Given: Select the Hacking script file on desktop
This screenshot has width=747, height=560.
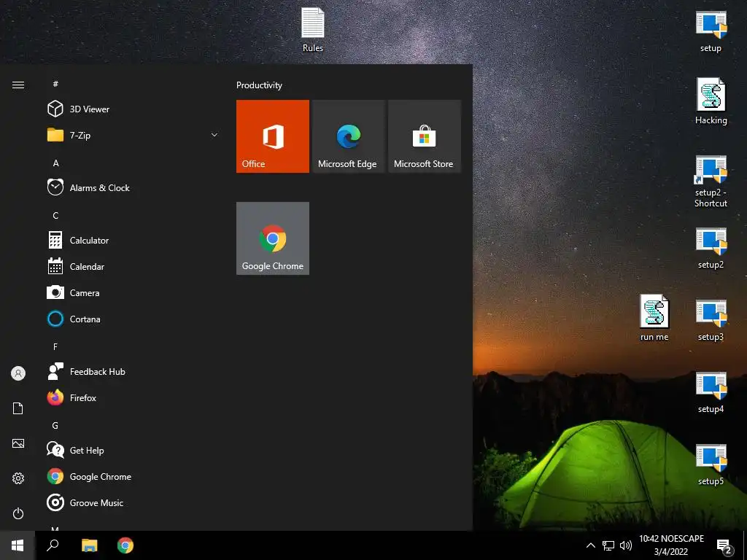Looking at the screenshot, I should point(711,101).
